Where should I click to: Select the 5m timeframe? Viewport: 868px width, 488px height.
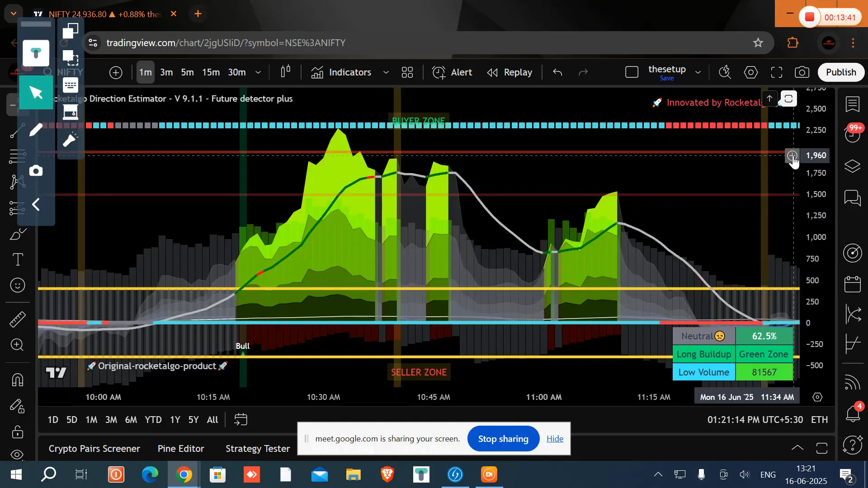click(187, 72)
